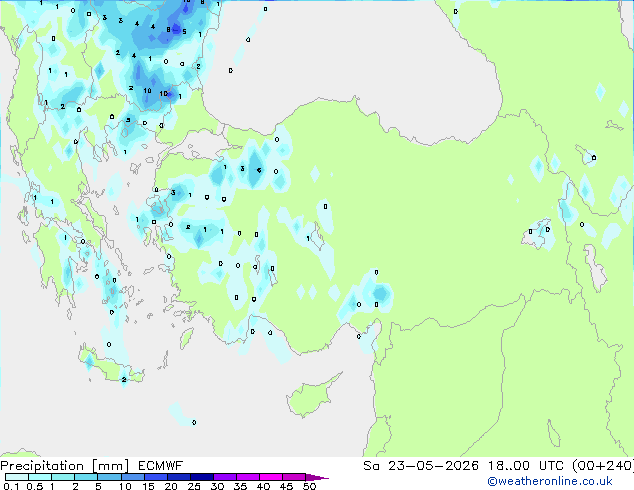The image size is (634, 490).
Task: Select the "Sa 23-05-2026" forecast date
Action: (x=421, y=466)
